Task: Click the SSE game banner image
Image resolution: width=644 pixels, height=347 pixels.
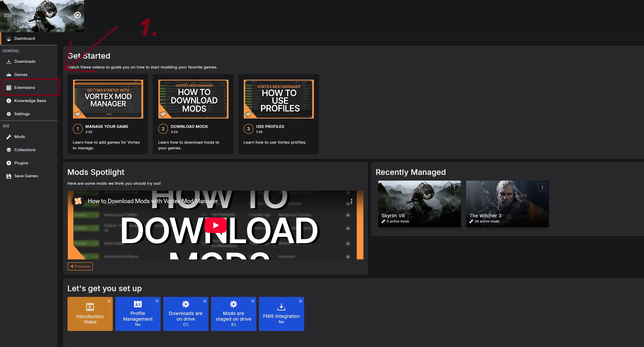Action: coord(42,16)
